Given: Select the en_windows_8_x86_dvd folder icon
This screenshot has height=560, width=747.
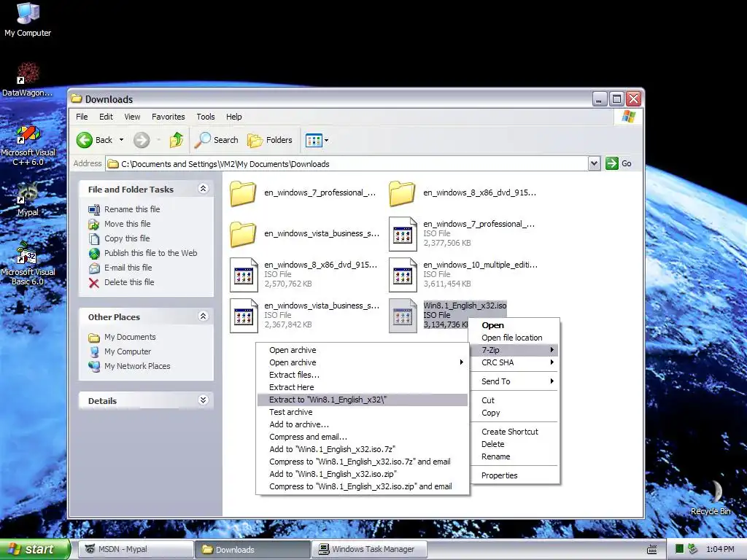Looking at the screenshot, I should pos(402,193).
